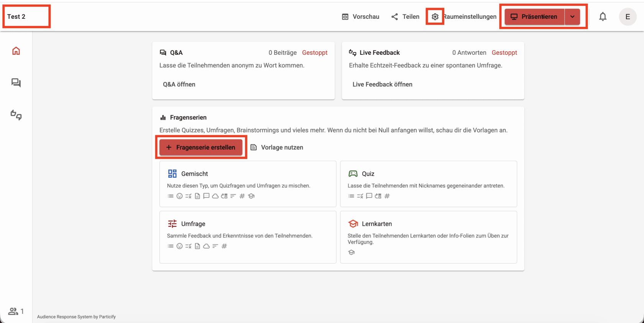Open Q&A with Q&A öffnen
Viewport: 644px width, 323px height.
[x=179, y=84]
